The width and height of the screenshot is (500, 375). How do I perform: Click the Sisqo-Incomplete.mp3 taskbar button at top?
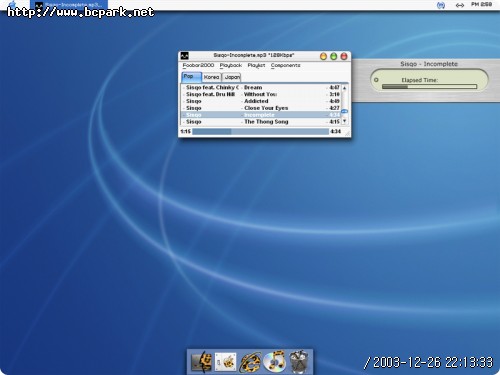click(x=69, y=5)
